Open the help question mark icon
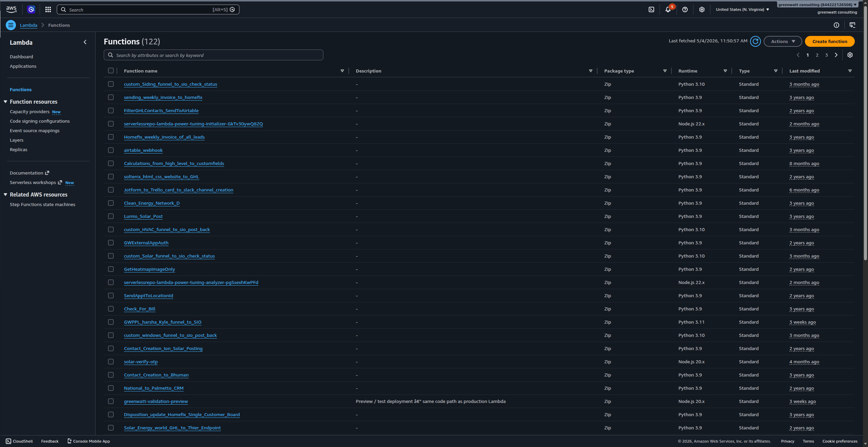The image size is (868, 447). [x=685, y=9]
